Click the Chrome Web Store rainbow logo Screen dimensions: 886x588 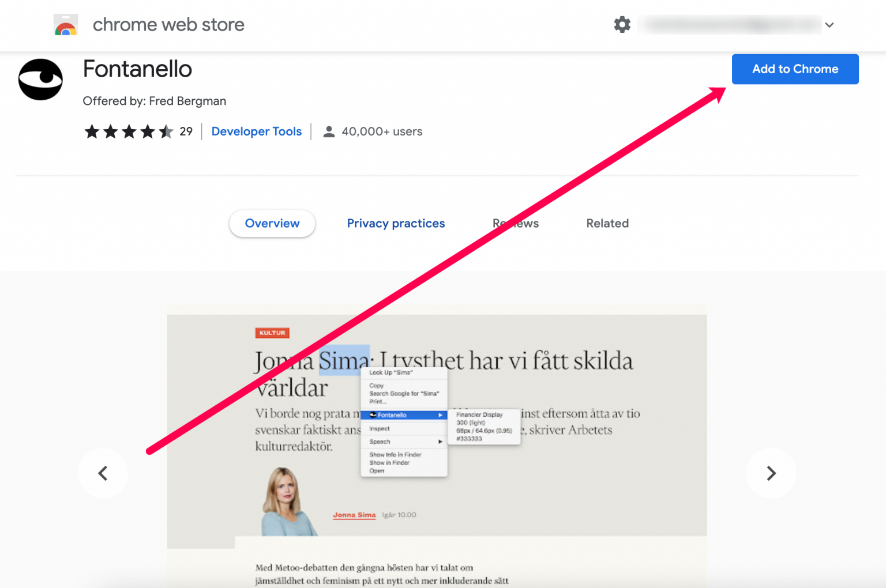65,24
